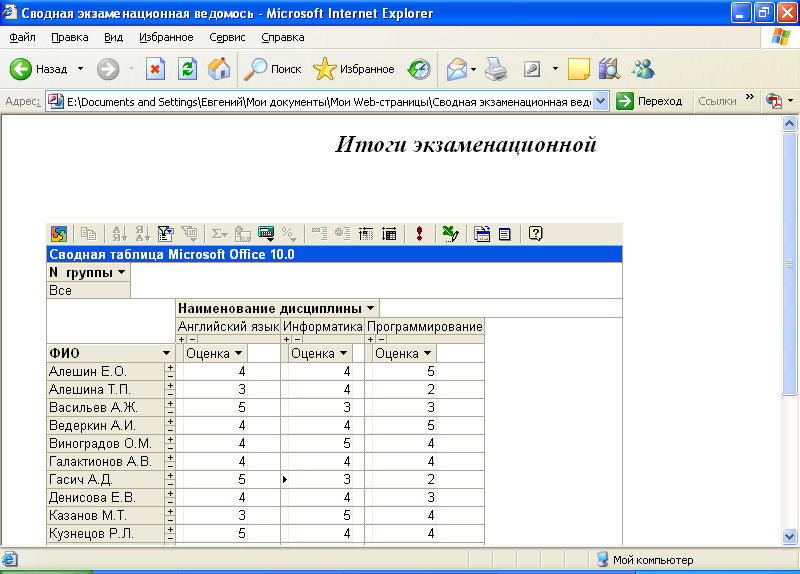800x574 pixels.
Task: Click the Expand icon in pivot toolbar
Action: click(342, 234)
